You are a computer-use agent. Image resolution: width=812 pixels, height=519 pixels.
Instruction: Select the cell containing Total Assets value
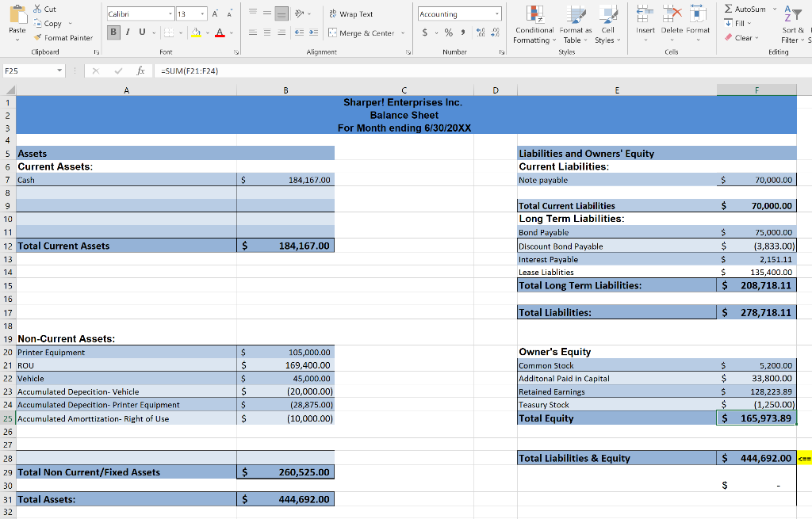pyautogui.click(x=285, y=498)
